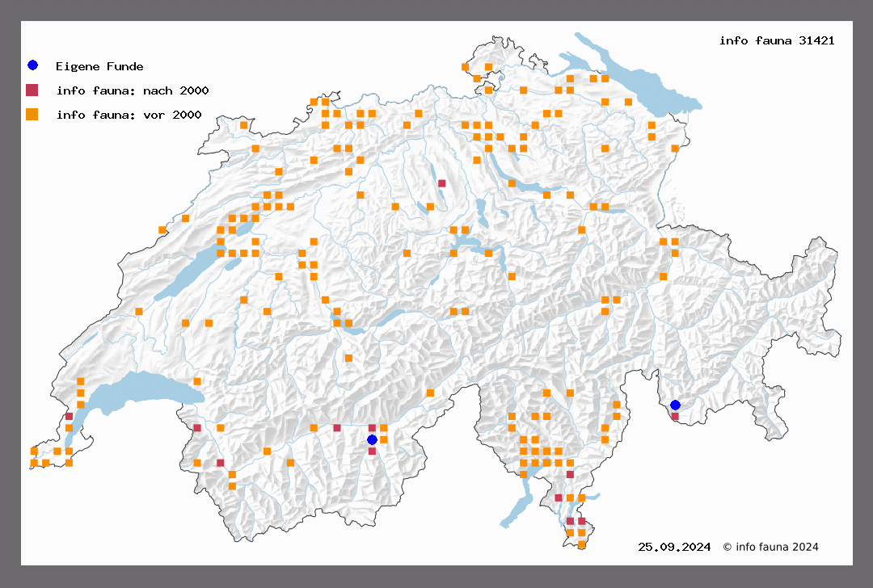873x588 pixels.
Task: Click the date 25.09.2024 on the map
Action: point(674,547)
